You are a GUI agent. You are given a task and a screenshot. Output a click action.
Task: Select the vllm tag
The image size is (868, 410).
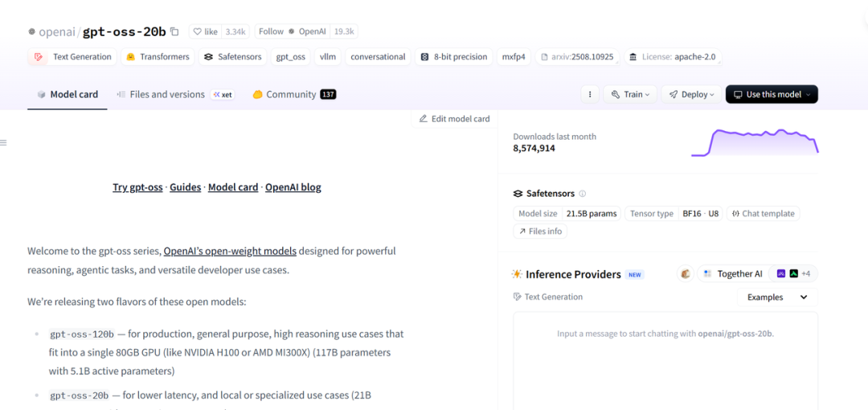click(328, 56)
